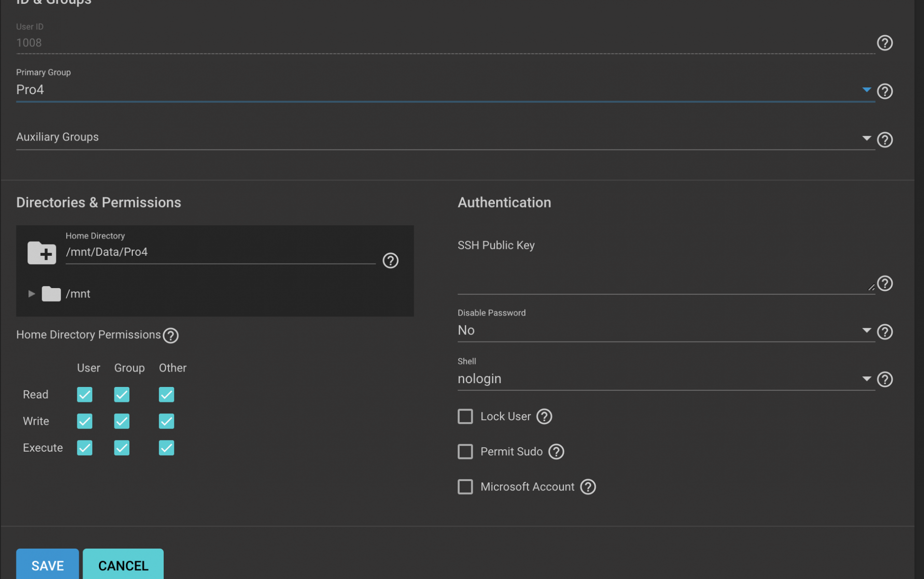Click the create-folder icon beside Home Directory
The height and width of the screenshot is (579, 924).
click(42, 252)
